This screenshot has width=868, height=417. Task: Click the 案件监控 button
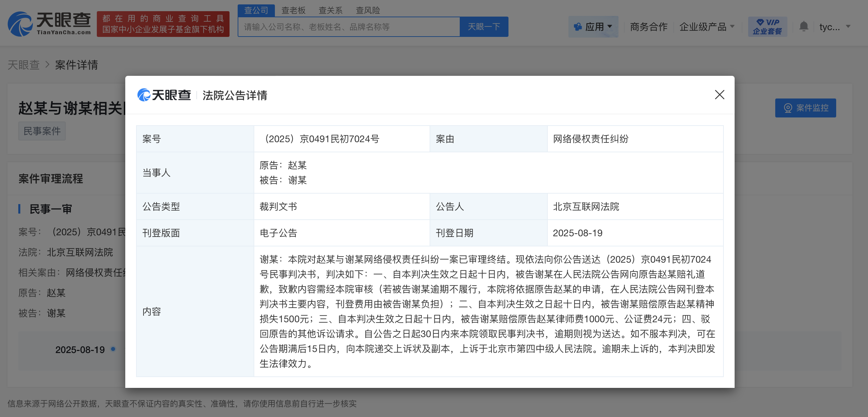click(x=805, y=108)
